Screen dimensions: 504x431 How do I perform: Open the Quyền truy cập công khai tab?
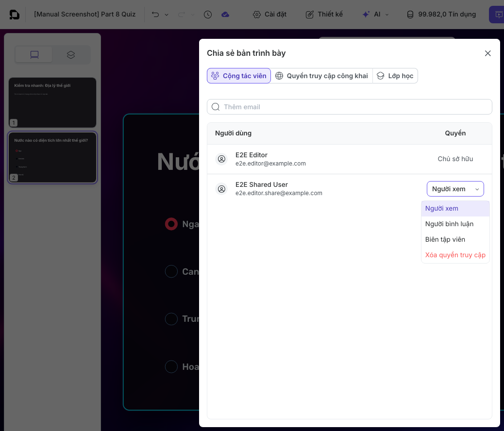coord(321,76)
